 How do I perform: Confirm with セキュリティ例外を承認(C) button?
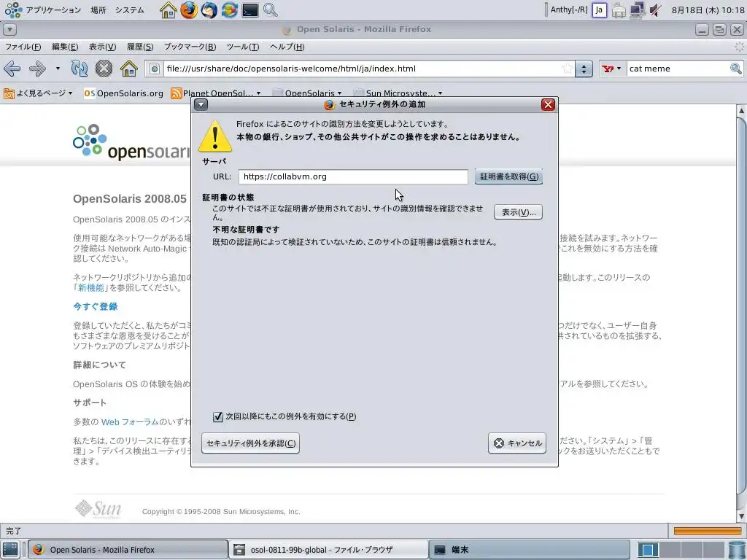click(x=251, y=443)
